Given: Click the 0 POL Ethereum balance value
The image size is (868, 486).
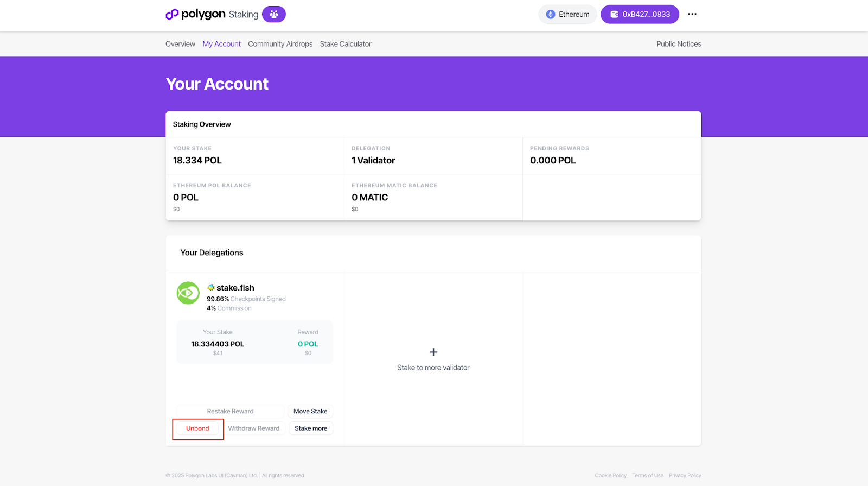Looking at the screenshot, I should [x=186, y=198].
